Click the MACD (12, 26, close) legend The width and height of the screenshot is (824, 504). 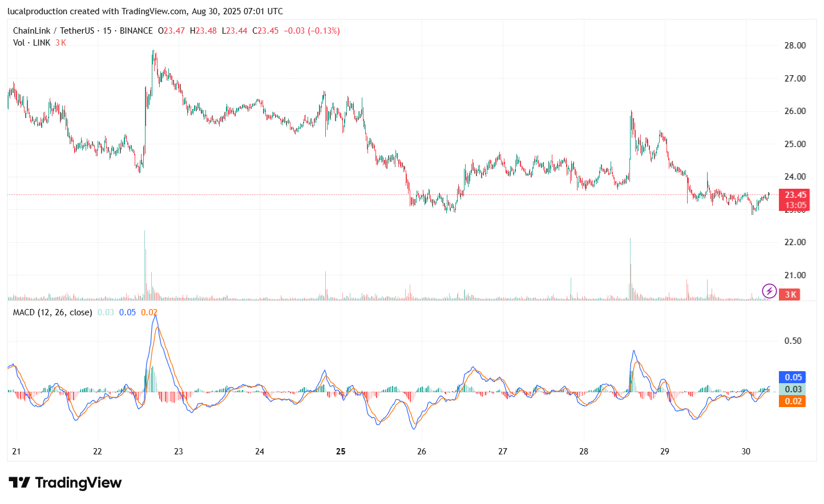click(52, 312)
